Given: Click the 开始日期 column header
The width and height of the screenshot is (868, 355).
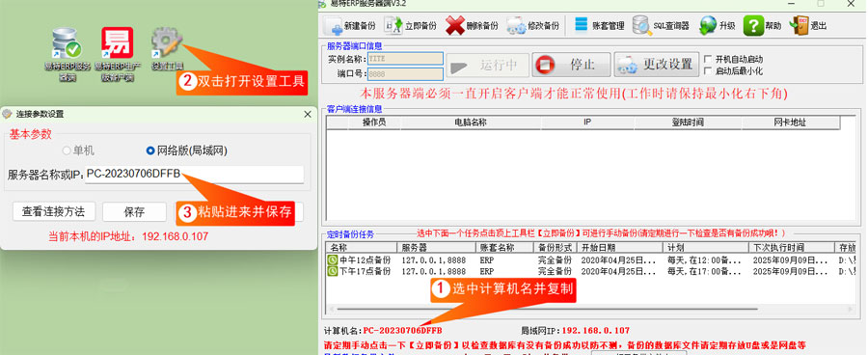Looking at the screenshot, I should coord(620,247).
